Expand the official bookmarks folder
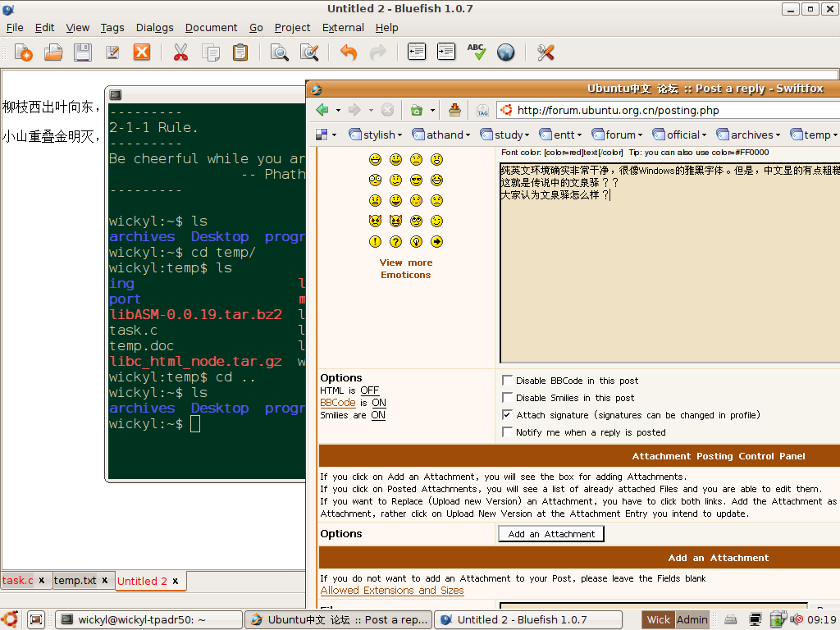 tap(679, 135)
